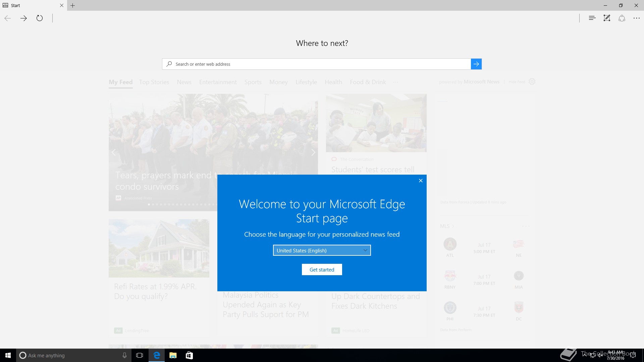
Task: Expand the MLS scores section
Action: tap(447, 226)
